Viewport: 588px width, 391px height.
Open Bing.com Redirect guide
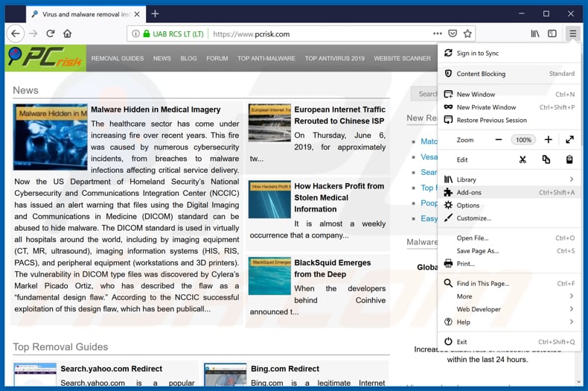[x=285, y=369]
